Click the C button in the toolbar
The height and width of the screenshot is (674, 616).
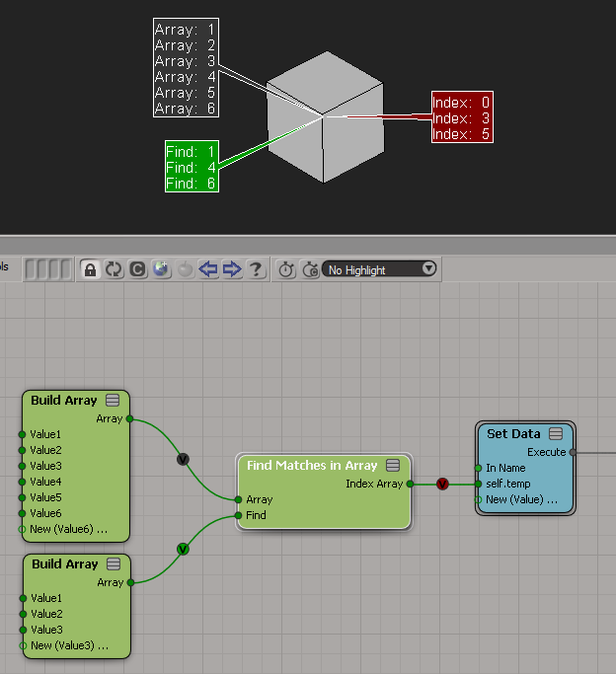(138, 269)
